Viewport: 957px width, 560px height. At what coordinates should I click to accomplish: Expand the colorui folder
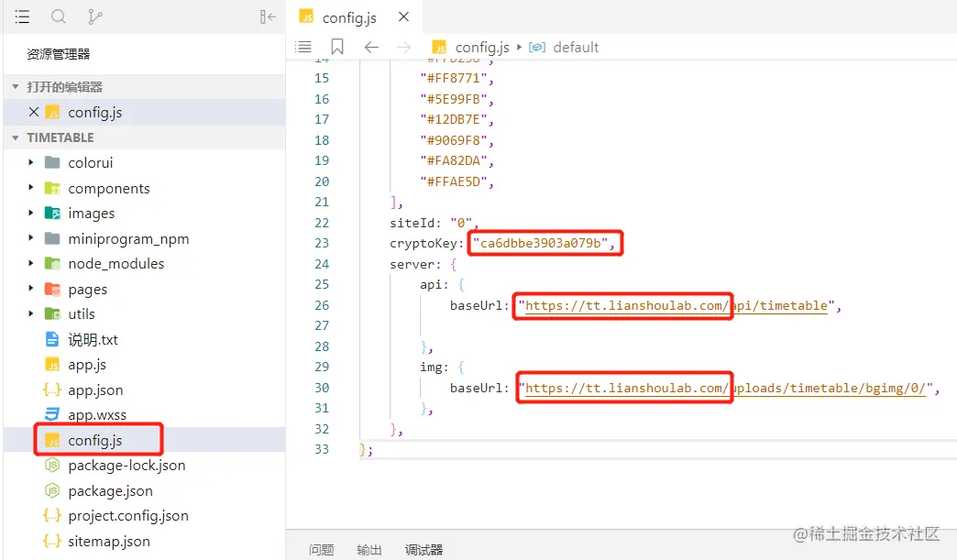30,162
